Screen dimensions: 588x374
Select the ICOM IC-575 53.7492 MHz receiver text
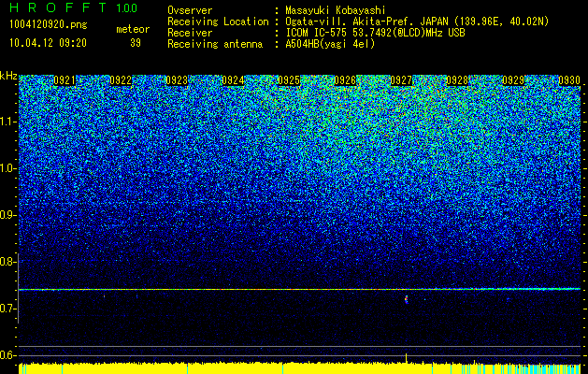pyautogui.click(x=376, y=33)
